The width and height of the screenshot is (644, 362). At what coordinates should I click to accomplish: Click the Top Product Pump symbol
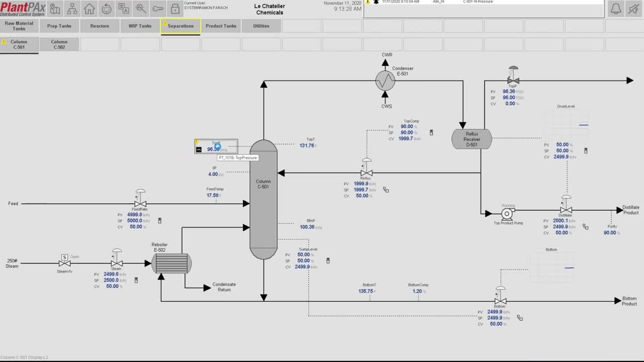(507, 214)
